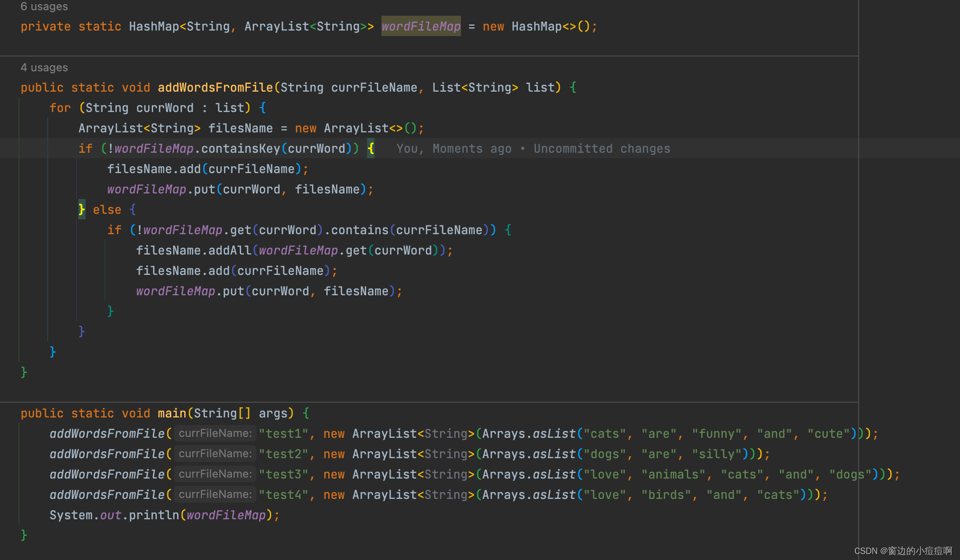Click the 'else' keyword
The height and width of the screenshot is (560, 960).
[x=107, y=210]
